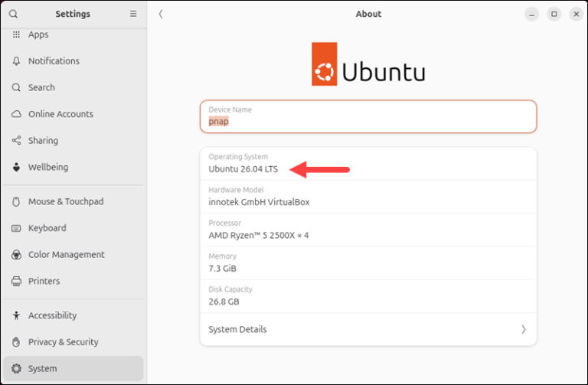This screenshot has height=385, width=588.
Task: Minimize the Settings window
Action: click(x=531, y=15)
